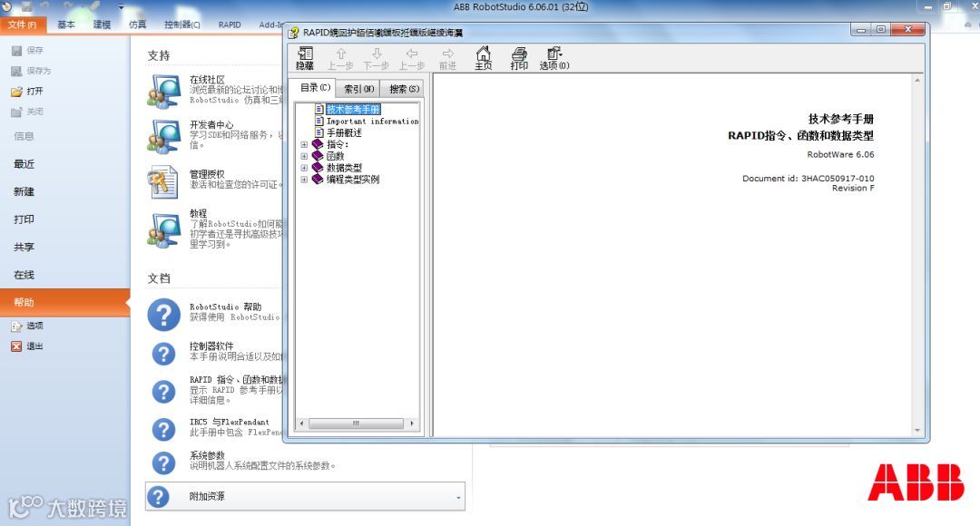
Task: Select 新建 in the backstage menu
Action: click(x=24, y=191)
